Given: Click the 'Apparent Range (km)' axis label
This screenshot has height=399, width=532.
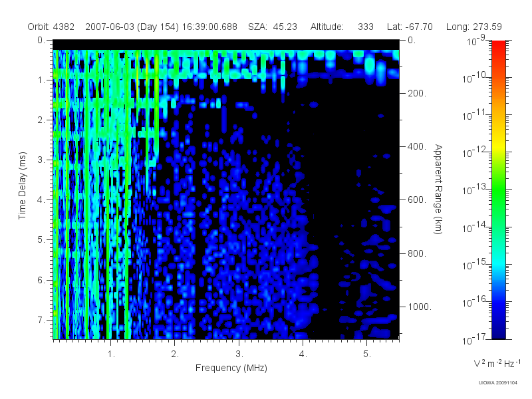Looking at the screenshot, I should click(438, 189).
